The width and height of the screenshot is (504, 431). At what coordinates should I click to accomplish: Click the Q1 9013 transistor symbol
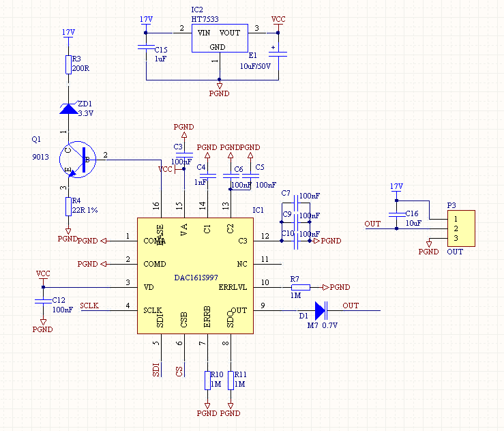pyautogui.click(x=78, y=160)
